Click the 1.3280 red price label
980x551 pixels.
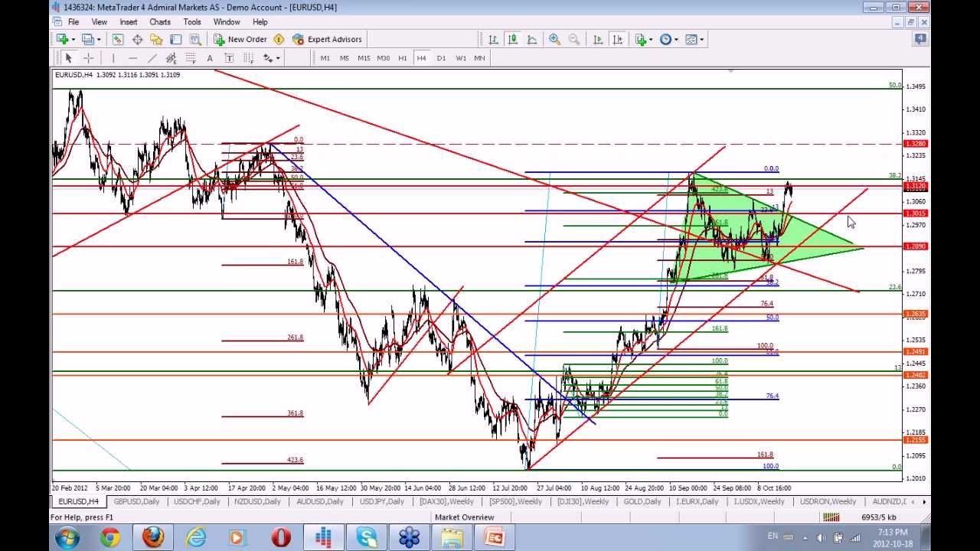[x=916, y=144]
